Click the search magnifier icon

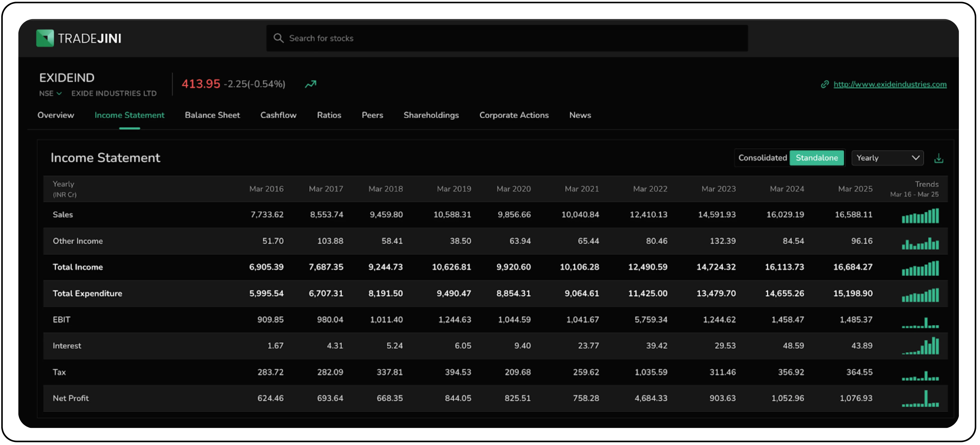[279, 38]
